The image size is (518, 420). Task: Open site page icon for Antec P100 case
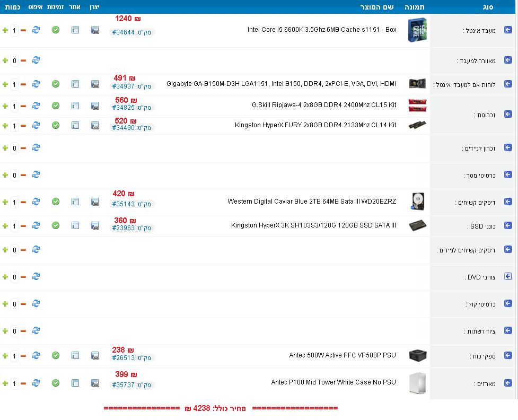(x=75, y=383)
